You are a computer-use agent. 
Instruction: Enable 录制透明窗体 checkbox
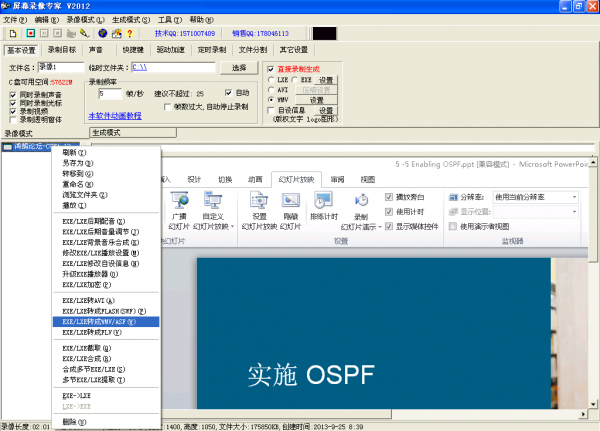[13, 120]
